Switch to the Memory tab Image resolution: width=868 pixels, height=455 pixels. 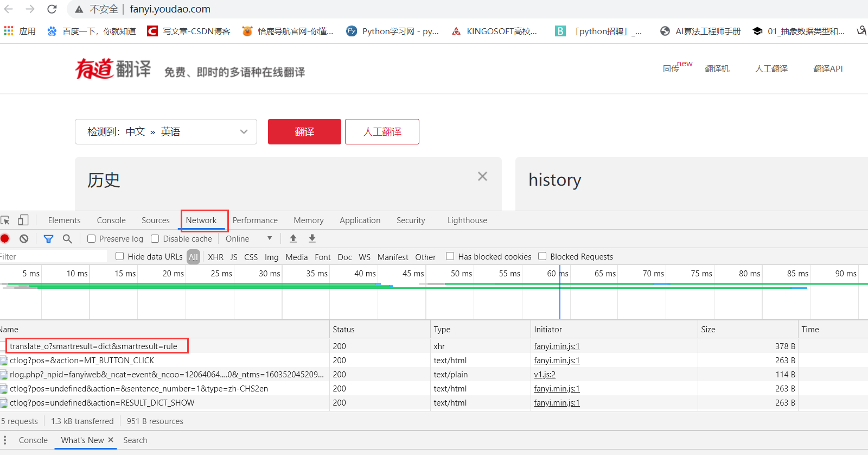309,220
